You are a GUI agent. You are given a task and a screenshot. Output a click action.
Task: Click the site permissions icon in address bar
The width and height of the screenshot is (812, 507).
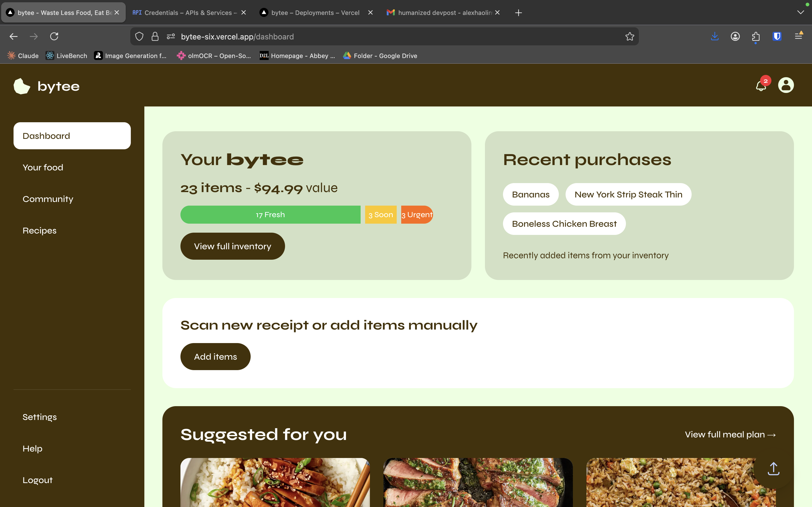click(x=171, y=37)
